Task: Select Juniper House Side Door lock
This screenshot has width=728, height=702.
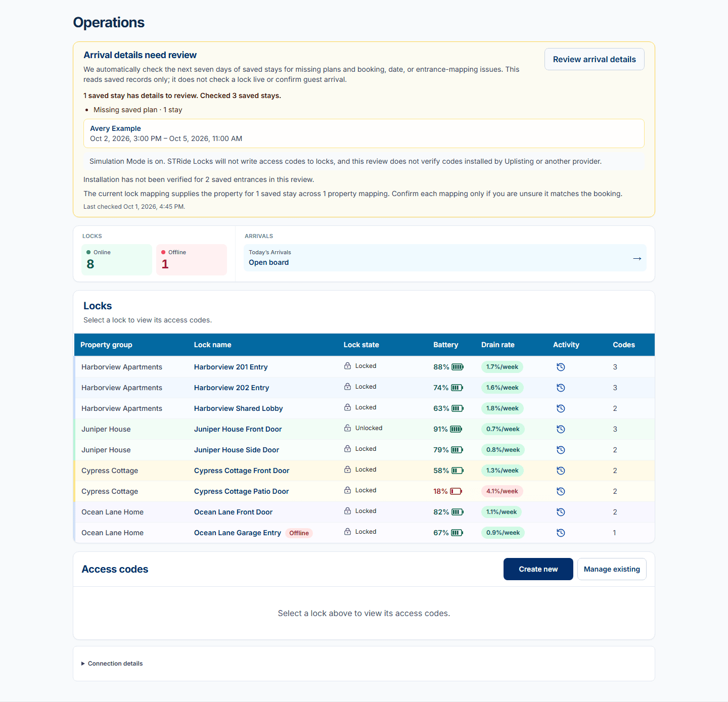Action: point(236,450)
